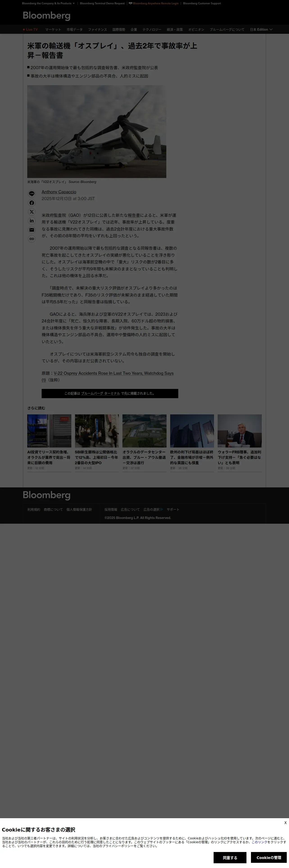This screenshot has width=289, height=868.
Task: Share article on LinkedIn icon
Action: click(x=32, y=221)
